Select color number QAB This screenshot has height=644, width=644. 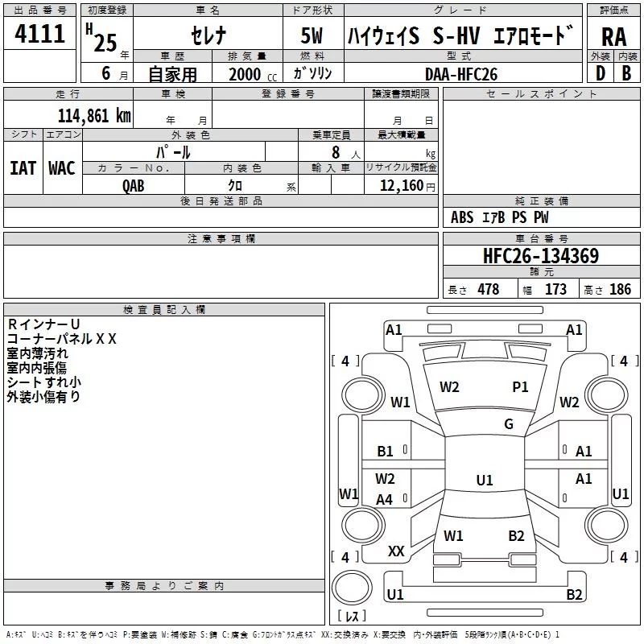click(x=133, y=186)
